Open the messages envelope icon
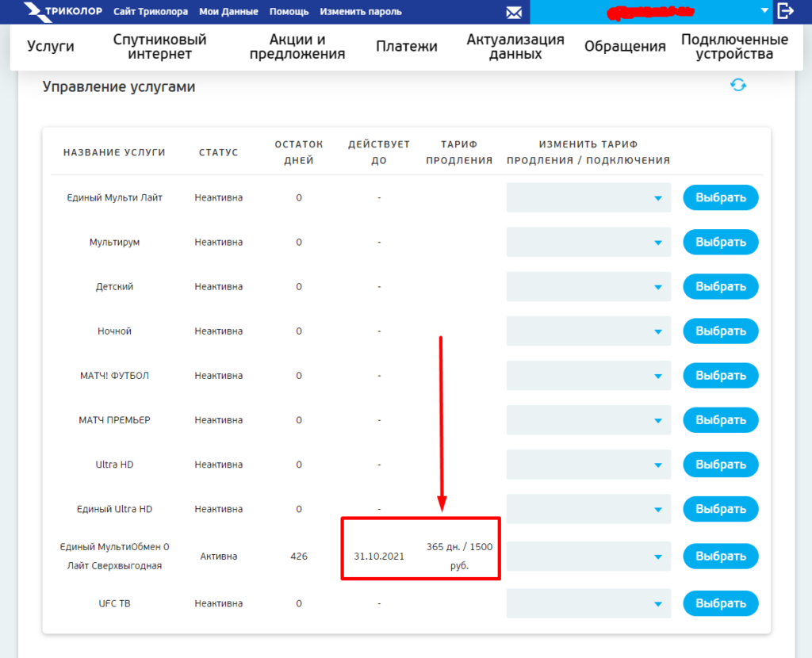 (x=514, y=13)
